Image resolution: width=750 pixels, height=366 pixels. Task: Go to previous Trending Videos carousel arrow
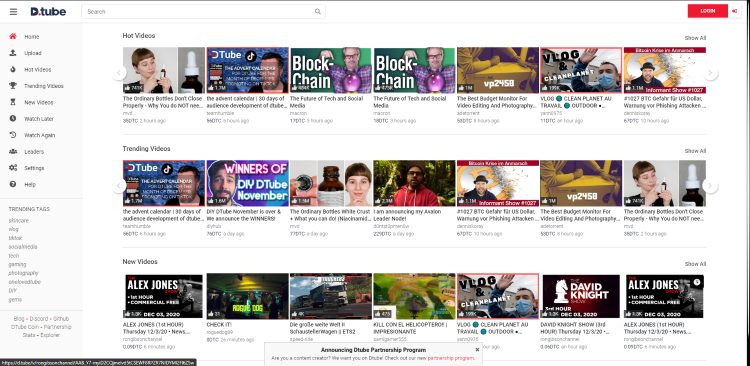[119, 186]
